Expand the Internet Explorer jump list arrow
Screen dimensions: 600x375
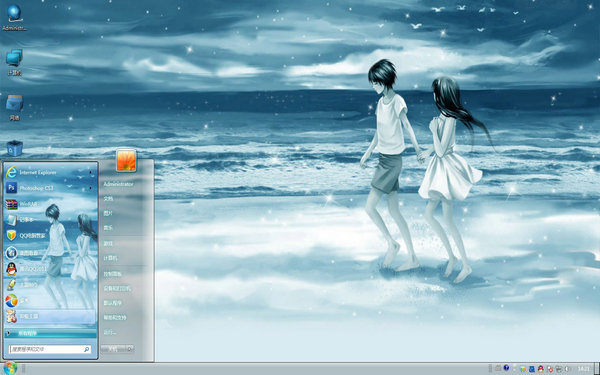click(91, 173)
